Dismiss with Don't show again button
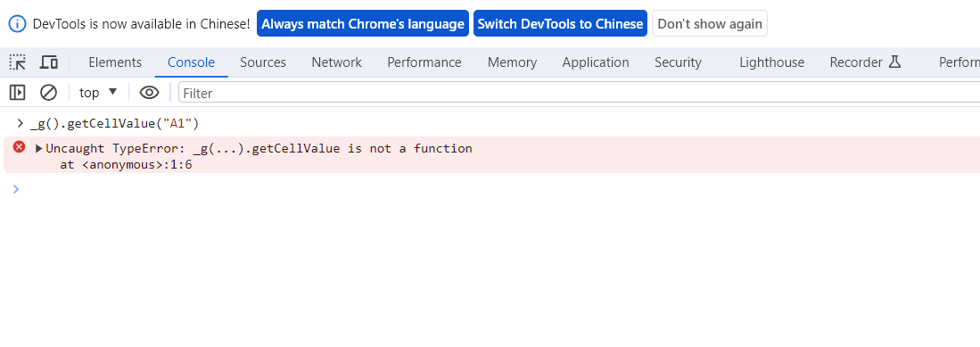Screen dimensions: 980x347 [710, 24]
